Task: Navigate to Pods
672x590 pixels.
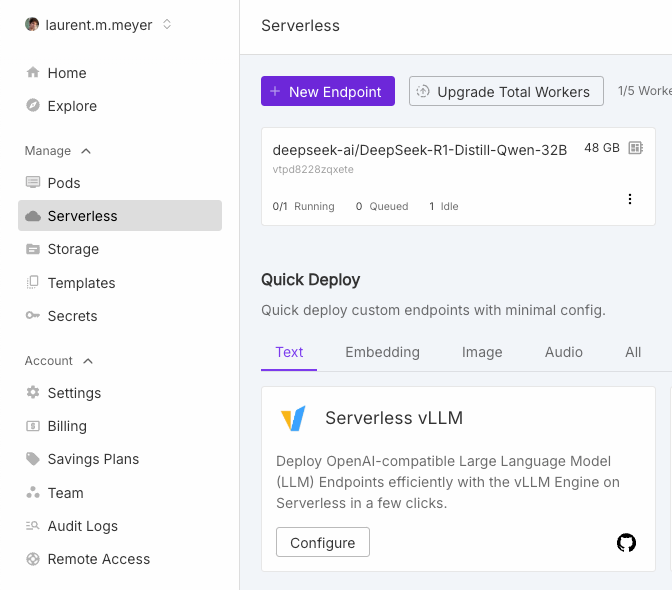Action: 64,183
